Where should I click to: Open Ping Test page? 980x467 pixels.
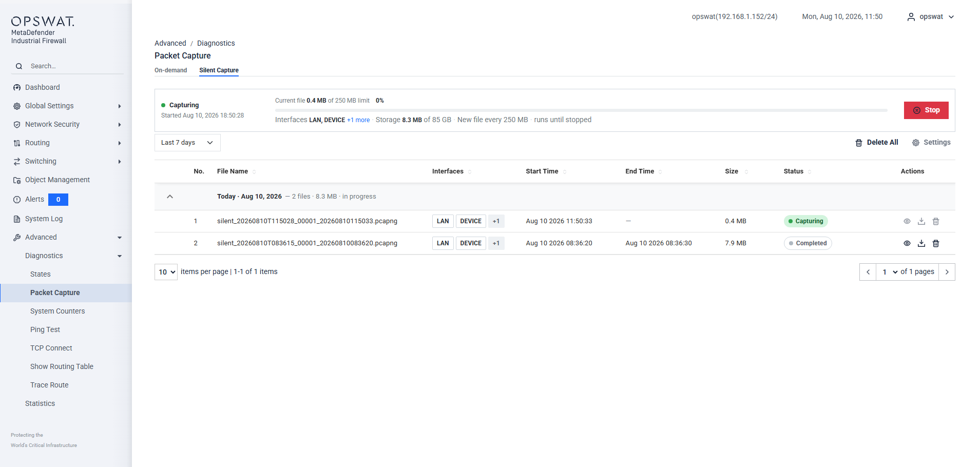(x=45, y=329)
